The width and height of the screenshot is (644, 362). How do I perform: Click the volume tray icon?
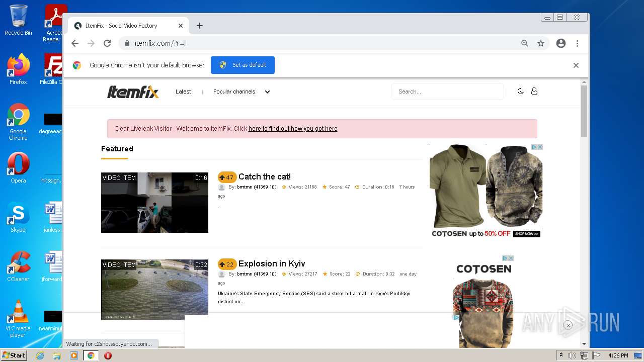click(x=572, y=355)
